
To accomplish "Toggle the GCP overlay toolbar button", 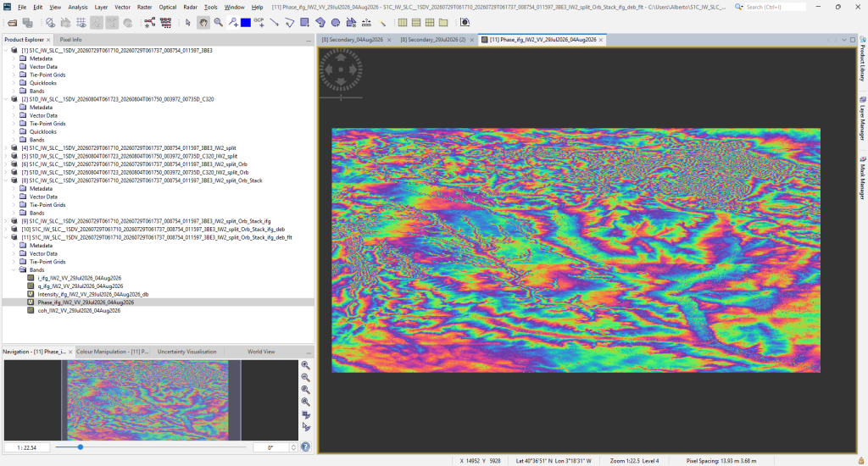I will click(112, 23).
